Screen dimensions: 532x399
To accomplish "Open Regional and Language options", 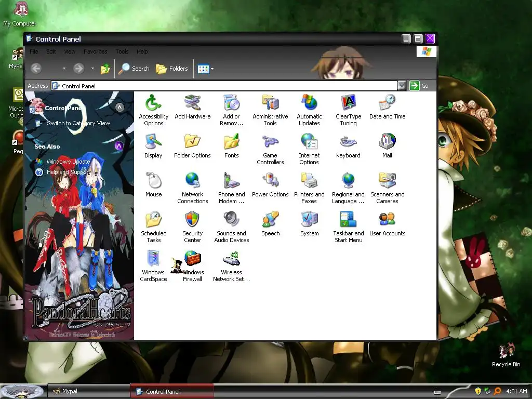I will (348, 188).
